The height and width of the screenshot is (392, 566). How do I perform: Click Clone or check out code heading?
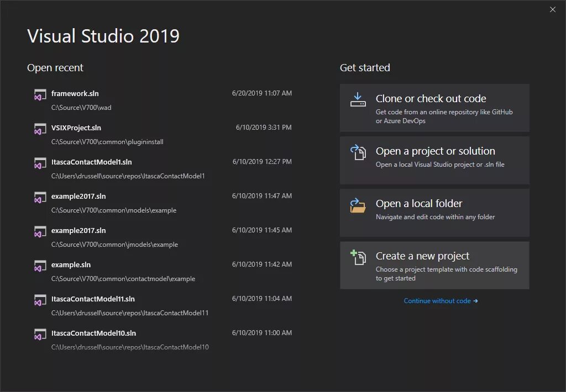pos(431,98)
